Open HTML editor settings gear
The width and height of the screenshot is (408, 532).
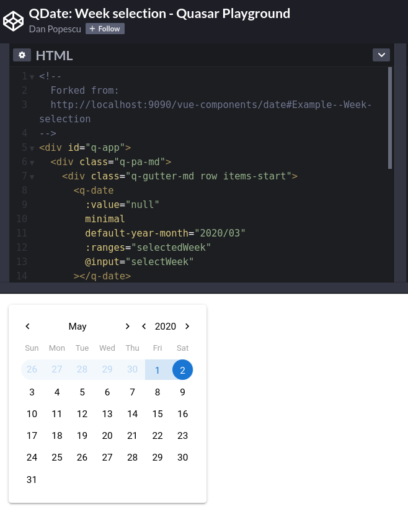pos(22,55)
